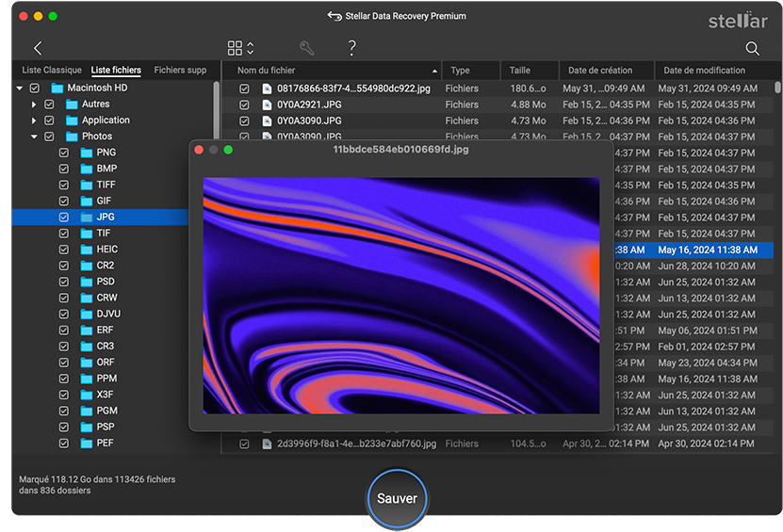
Task: Collapse the Macintosh HD tree node
Action: pos(20,89)
